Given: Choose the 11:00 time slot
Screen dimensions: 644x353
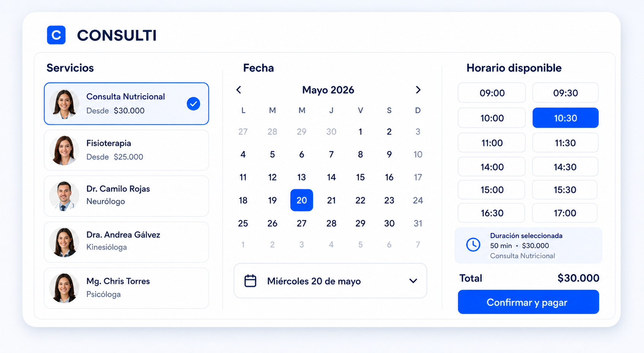Looking at the screenshot, I should click(x=492, y=143).
